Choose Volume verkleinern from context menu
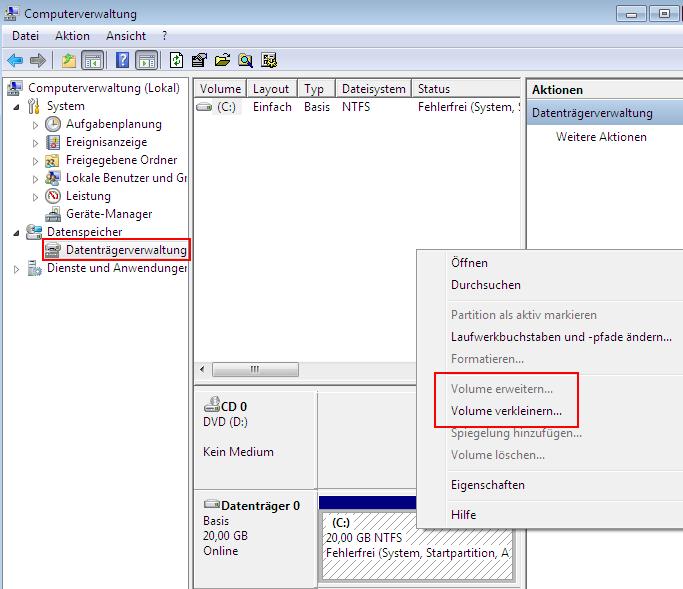Image resolution: width=683 pixels, height=589 pixels. [506, 411]
